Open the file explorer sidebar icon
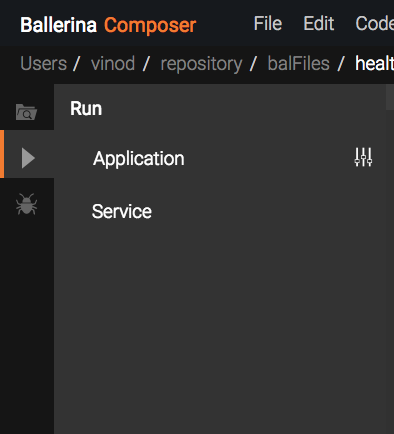 (x=26, y=112)
